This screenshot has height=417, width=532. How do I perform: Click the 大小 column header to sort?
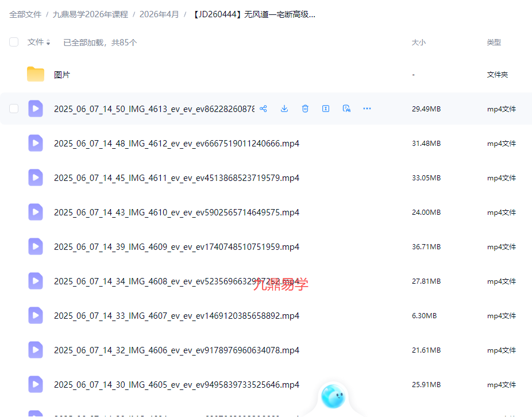[x=418, y=42]
